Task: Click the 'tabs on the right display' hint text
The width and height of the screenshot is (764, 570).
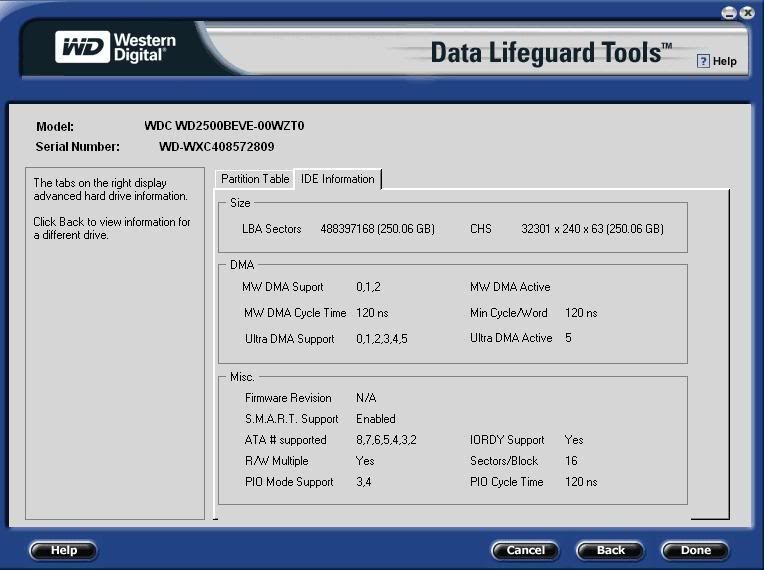Action: click(x=111, y=190)
